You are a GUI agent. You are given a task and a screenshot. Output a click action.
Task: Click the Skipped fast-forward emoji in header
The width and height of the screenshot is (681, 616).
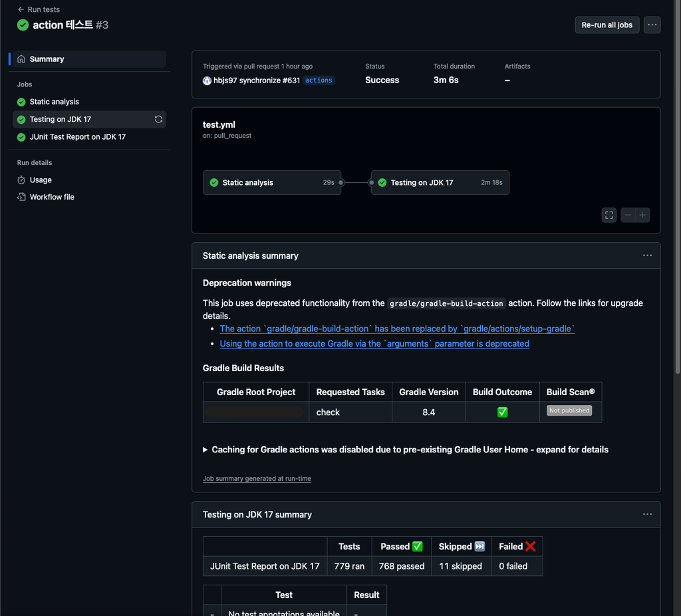point(479,547)
